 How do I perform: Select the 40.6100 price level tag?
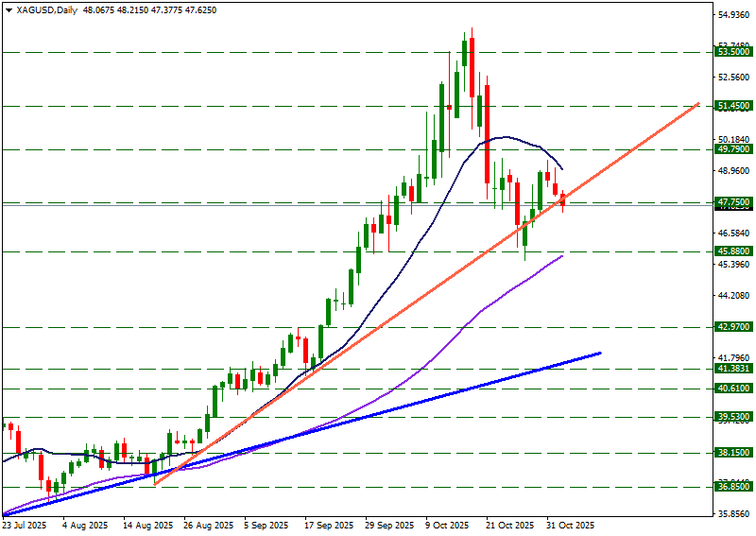pyautogui.click(x=733, y=389)
